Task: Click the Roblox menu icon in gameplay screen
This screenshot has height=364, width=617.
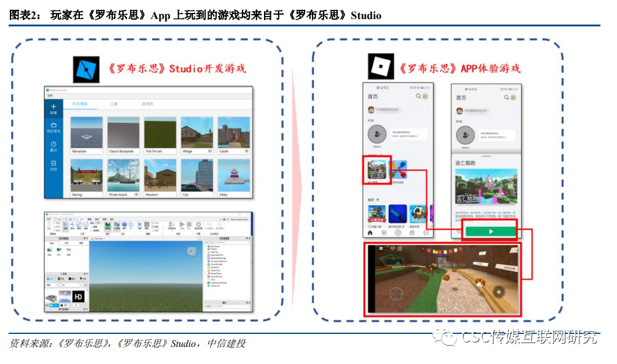Action: pos(381,249)
